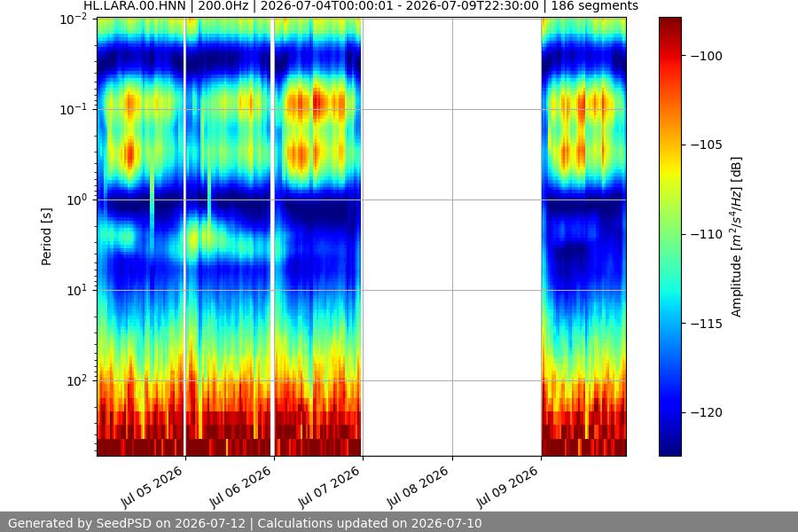Click the −115 colorbar tick value
The width and height of the screenshot is (798, 532).
(707, 324)
